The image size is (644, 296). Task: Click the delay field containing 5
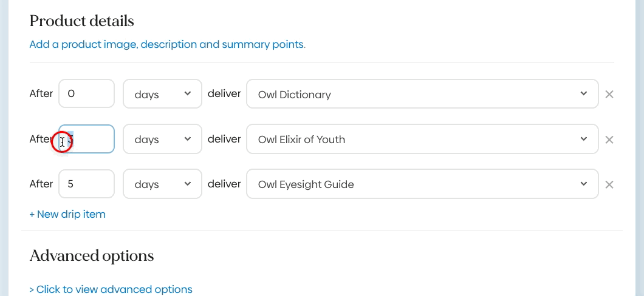point(86,184)
